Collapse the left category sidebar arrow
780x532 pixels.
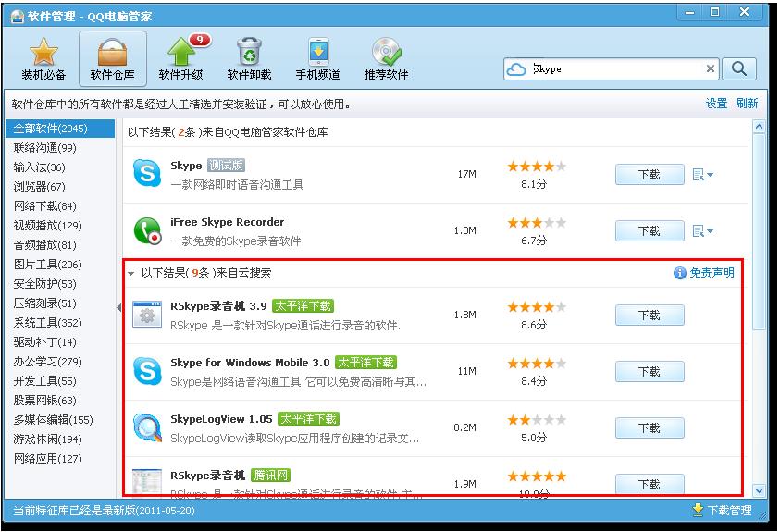pos(118,308)
